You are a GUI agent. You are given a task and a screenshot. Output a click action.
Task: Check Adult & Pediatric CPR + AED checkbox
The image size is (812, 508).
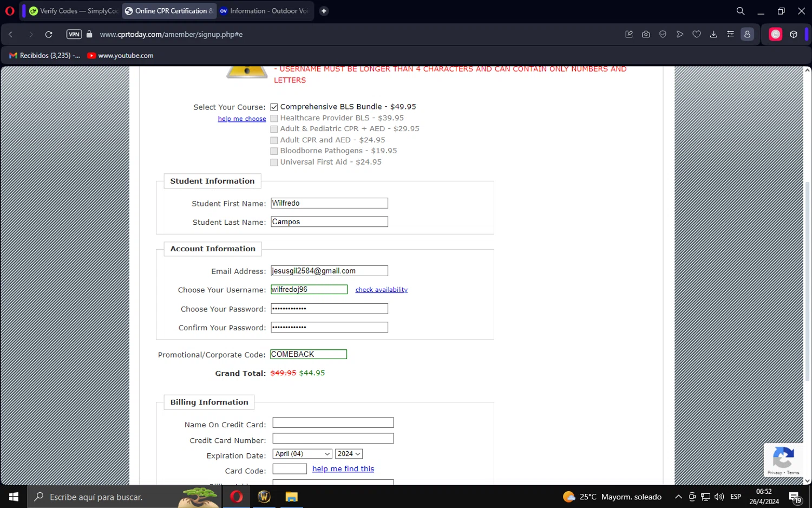point(274,129)
